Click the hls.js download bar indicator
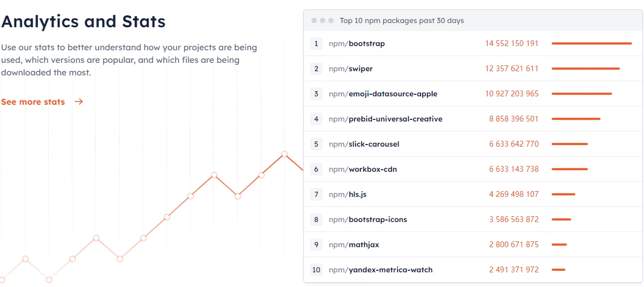Viewport: 644px width, 287px height. [563, 194]
